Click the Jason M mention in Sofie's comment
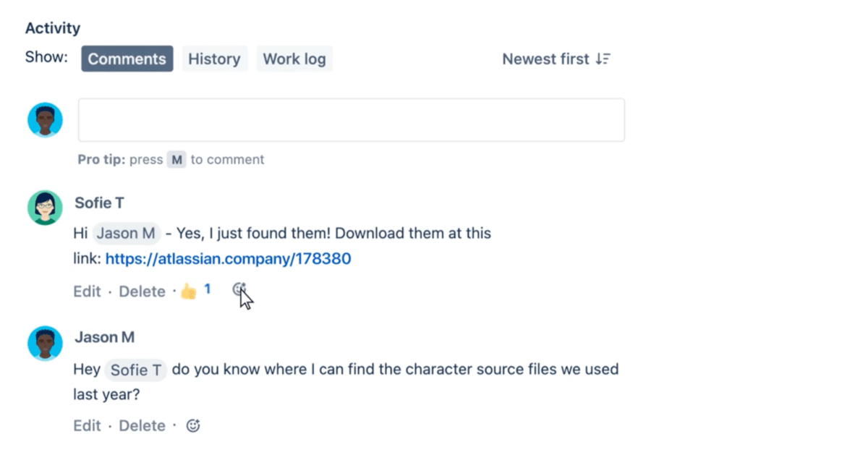 pyautogui.click(x=127, y=234)
